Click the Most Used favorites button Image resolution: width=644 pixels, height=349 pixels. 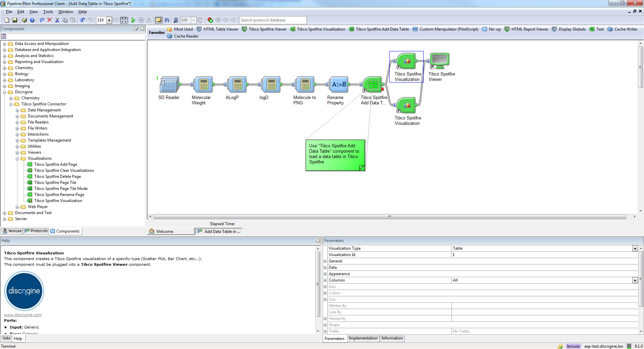coord(180,29)
